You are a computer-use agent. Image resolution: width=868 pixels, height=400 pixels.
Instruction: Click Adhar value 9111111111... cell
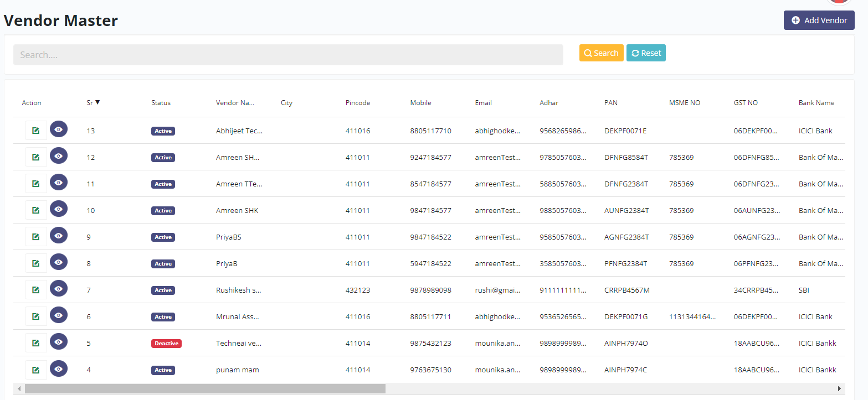[563, 290]
